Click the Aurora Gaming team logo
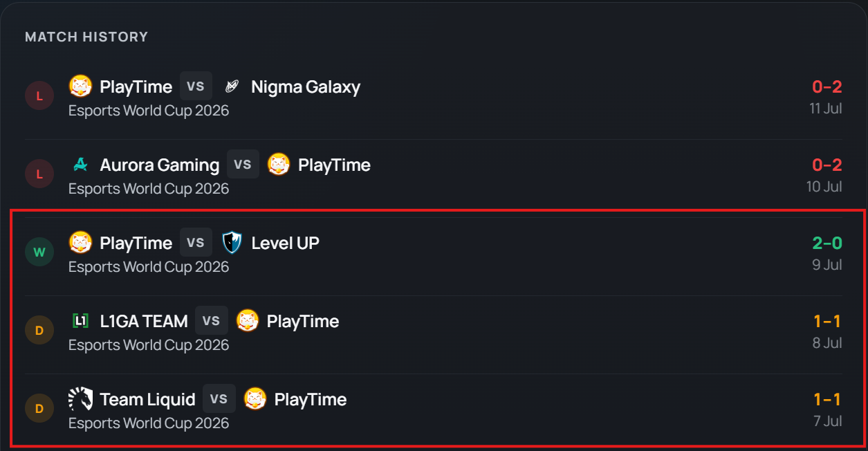This screenshot has height=451, width=868. (x=80, y=165)
